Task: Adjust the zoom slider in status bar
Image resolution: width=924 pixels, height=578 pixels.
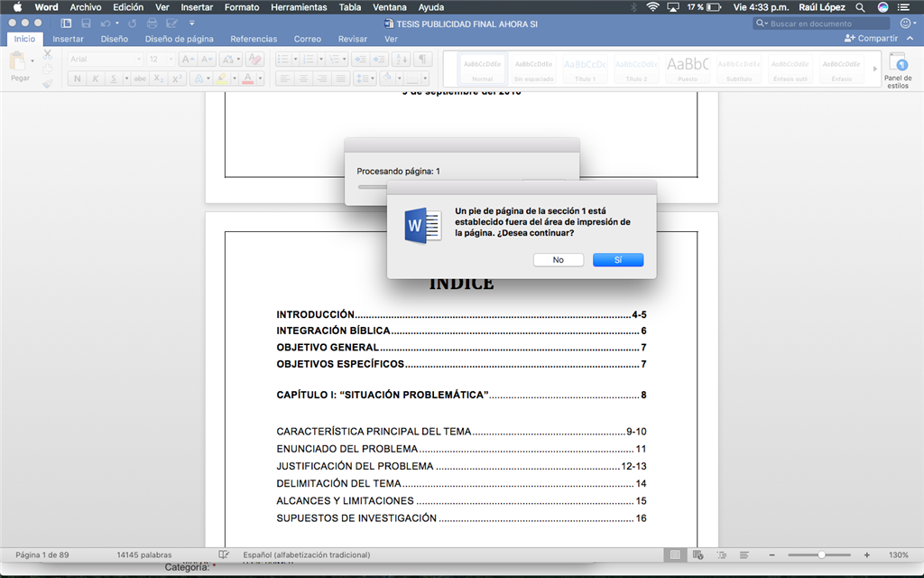Action: pos(819,555)
